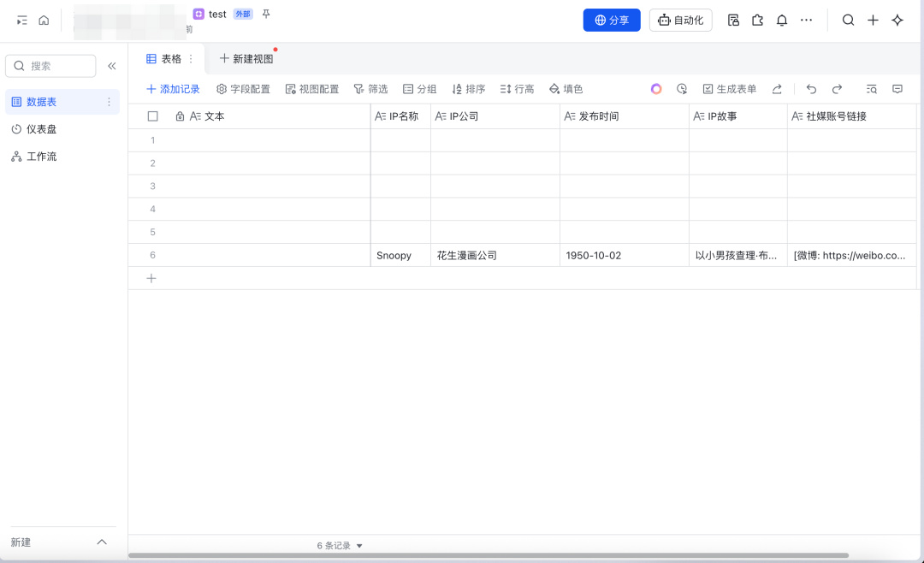924x563 pixels.
Task: Open the 分组 group tool
Action: (419, 89)
